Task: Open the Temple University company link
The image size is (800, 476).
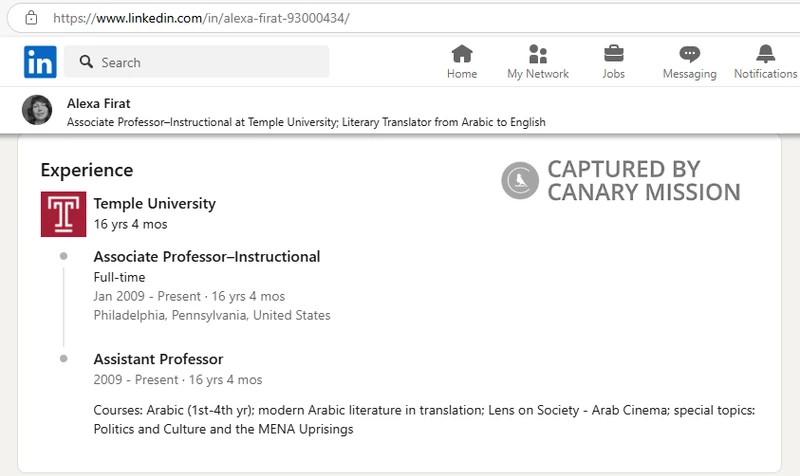Action: pos(154,203)
